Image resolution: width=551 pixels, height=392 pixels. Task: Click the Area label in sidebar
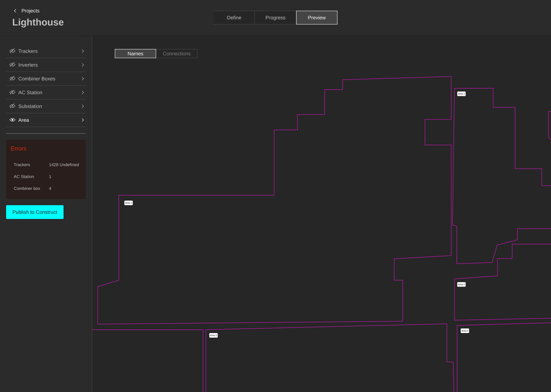pos(24,120)
